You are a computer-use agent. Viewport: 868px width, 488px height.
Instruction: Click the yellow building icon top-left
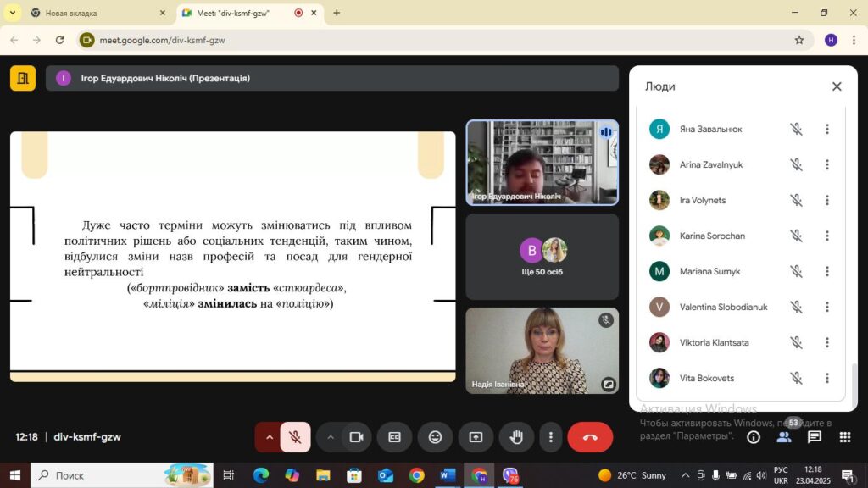point(23,78)
